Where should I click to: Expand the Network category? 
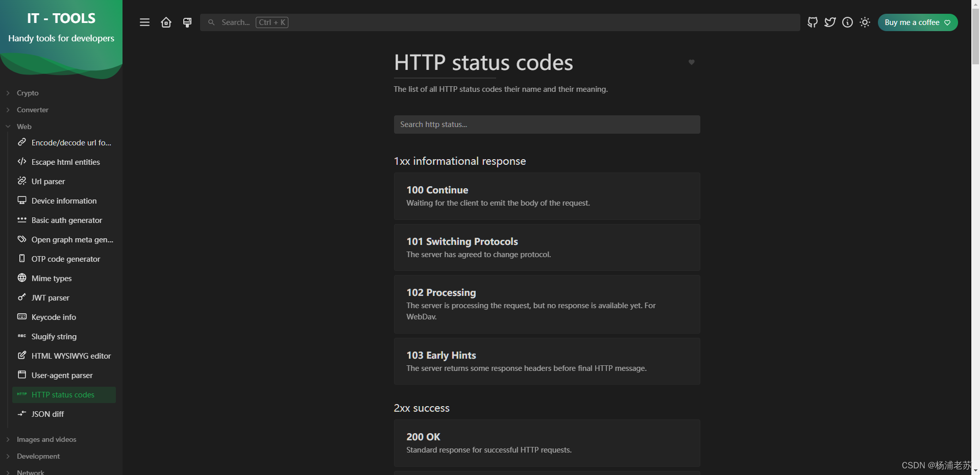31,472
